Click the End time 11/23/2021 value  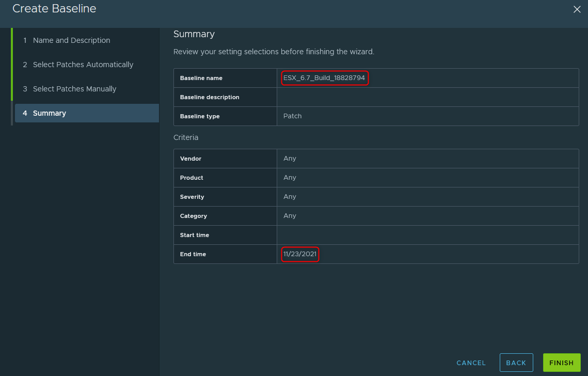tap(300, 254)
